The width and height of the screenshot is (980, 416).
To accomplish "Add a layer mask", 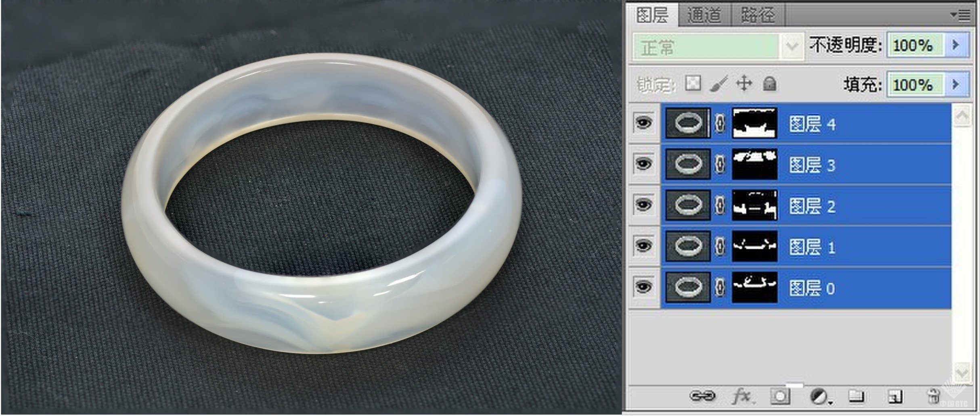I will point(780,396).
